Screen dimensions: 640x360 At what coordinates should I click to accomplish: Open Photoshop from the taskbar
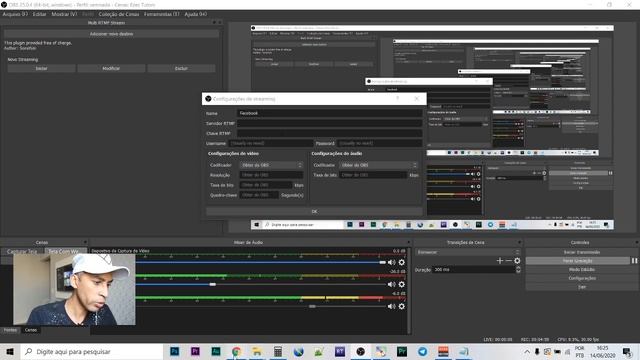(x=174, y=351)
